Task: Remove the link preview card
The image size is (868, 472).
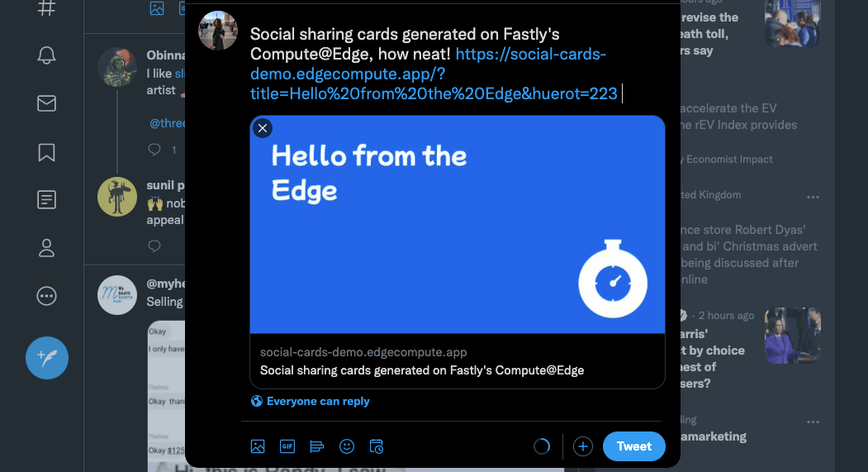Action: [x=263, y=128]
